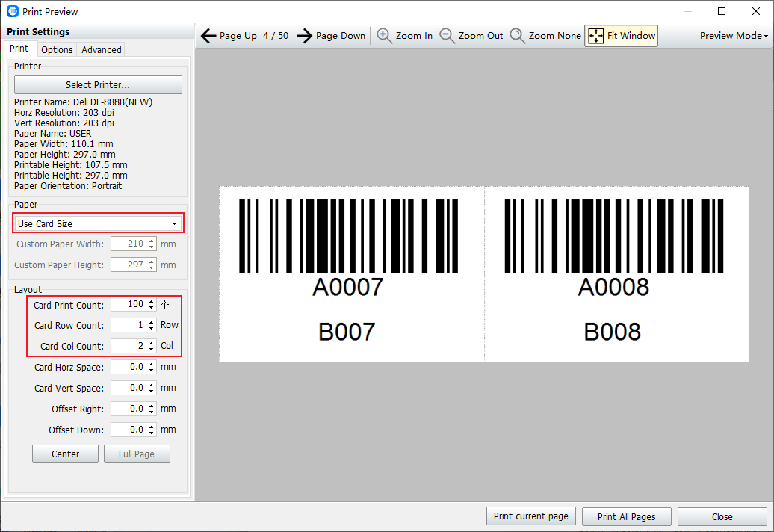Screen dimensions: 774x532
Task: Increase Offset Right with up arrow
Action: coord(152,406)
